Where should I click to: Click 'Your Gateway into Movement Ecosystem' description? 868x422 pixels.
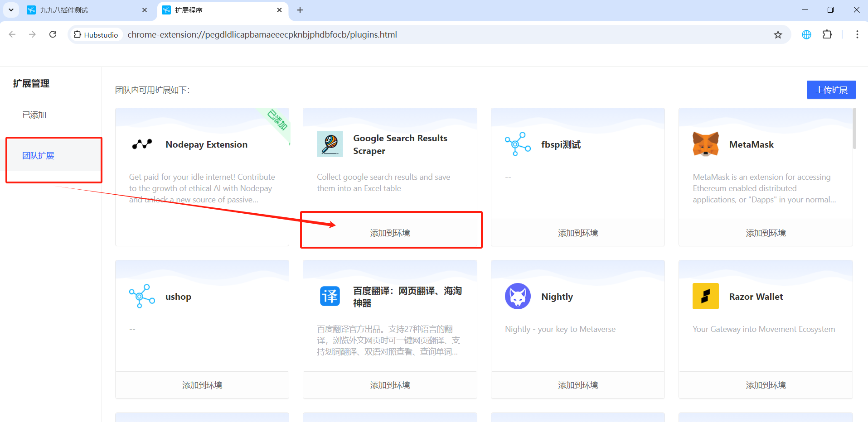tap(764, 329)
